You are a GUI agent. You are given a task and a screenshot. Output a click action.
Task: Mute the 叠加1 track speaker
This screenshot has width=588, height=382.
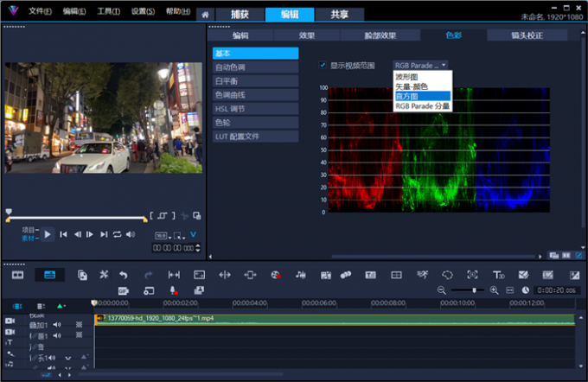57,325
